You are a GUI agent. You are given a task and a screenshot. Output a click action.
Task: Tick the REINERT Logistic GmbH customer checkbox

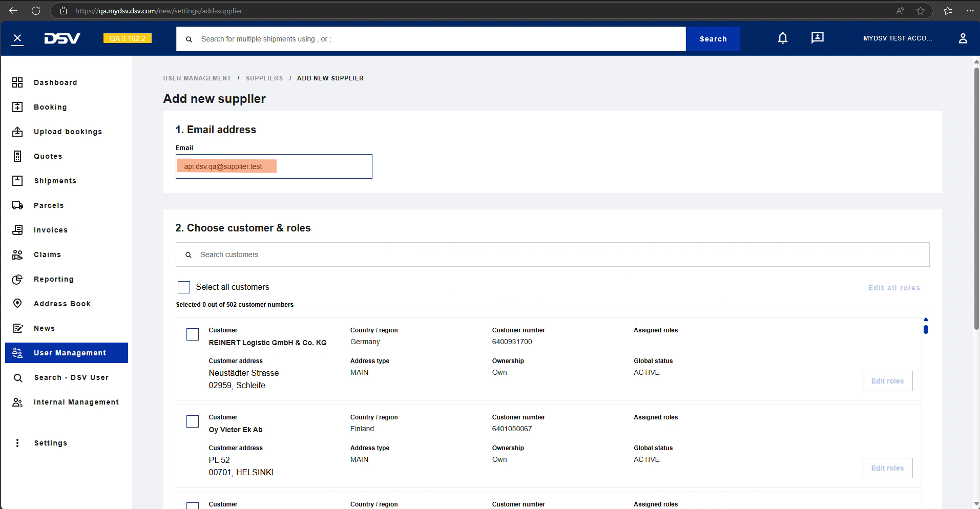coord(193,334)
